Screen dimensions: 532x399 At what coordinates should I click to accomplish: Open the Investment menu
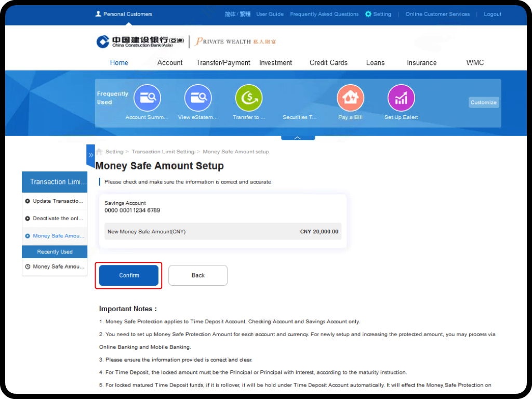(x=275, y=62)
